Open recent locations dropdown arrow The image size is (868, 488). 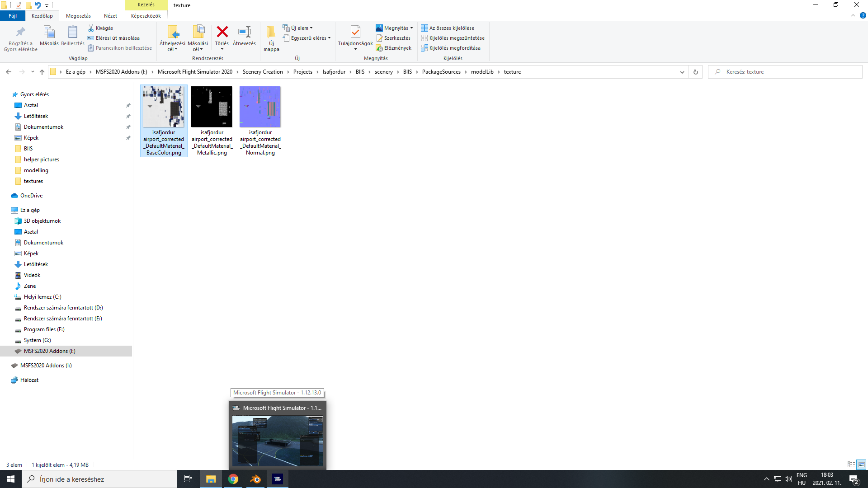pyautogui.click(x=33, y=72)
